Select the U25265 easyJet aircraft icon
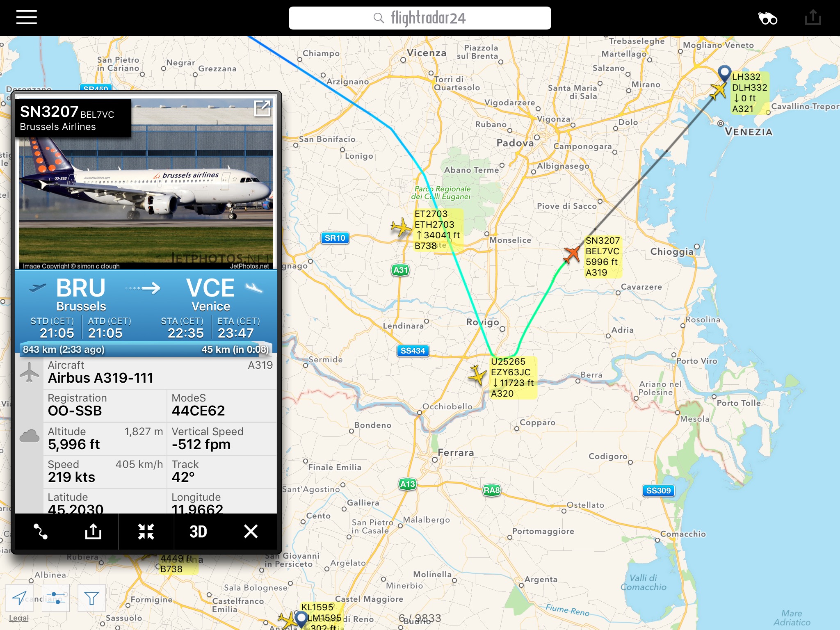 click(477, 374)
